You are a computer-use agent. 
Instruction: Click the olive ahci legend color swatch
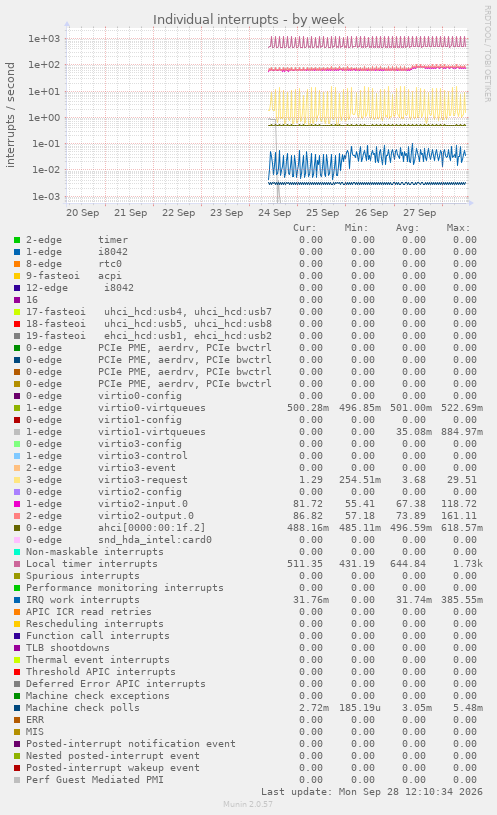17,528
